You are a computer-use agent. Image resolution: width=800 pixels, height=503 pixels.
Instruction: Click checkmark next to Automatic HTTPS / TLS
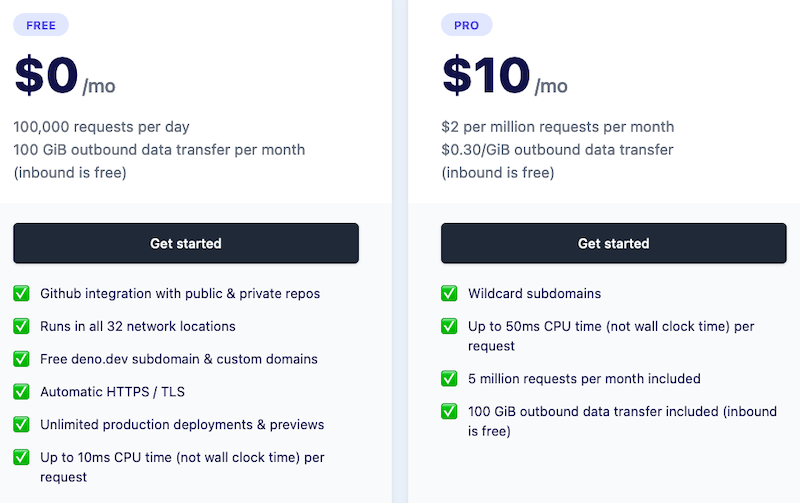click(x=21, y=392)
